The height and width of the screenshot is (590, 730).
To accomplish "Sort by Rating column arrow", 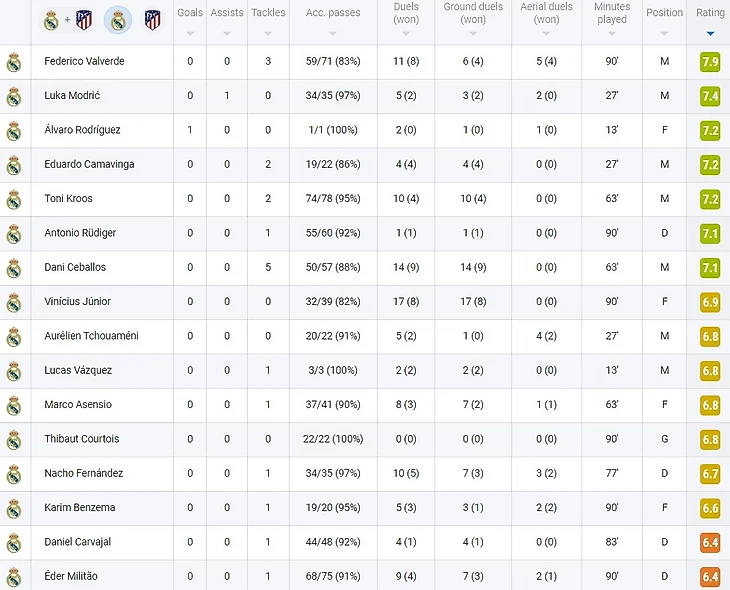I will click(710, 33).
